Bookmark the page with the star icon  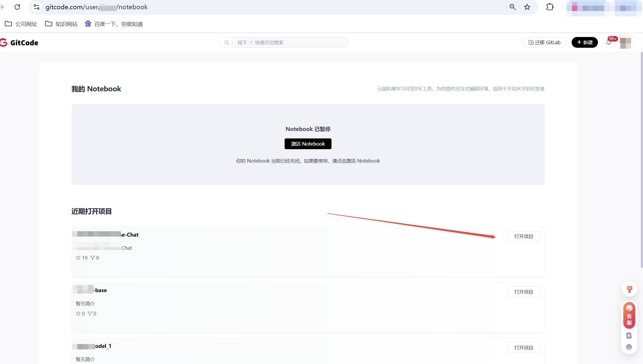(x=527, y=7)
